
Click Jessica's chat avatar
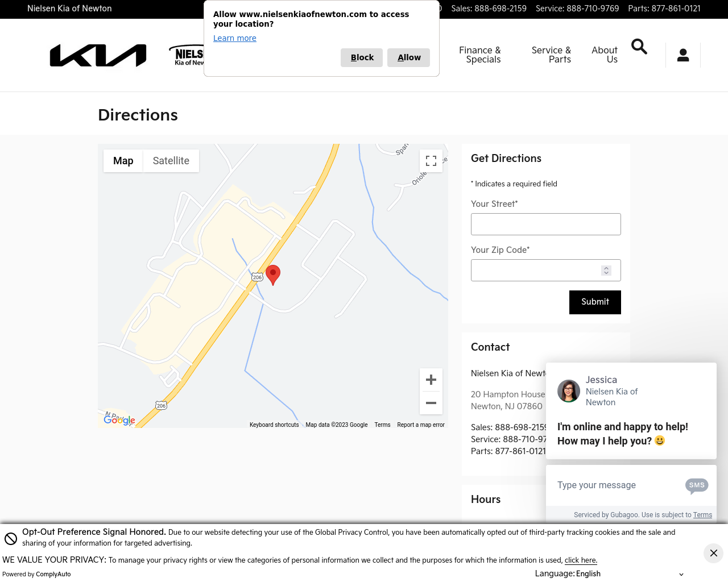[x=569, y=391]
